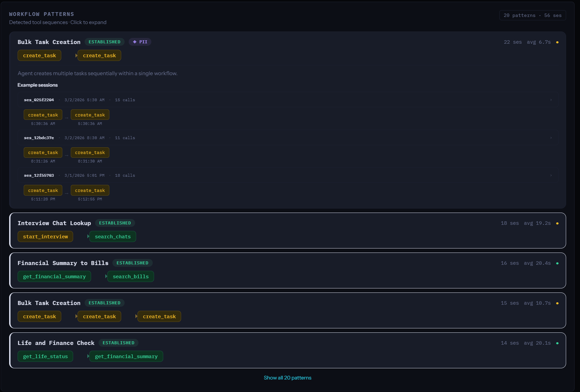This screenshot has height=392, width=580.
Task: Toggle the green indicator on Life and Finance Check
Action: click(x=557, y=343)
